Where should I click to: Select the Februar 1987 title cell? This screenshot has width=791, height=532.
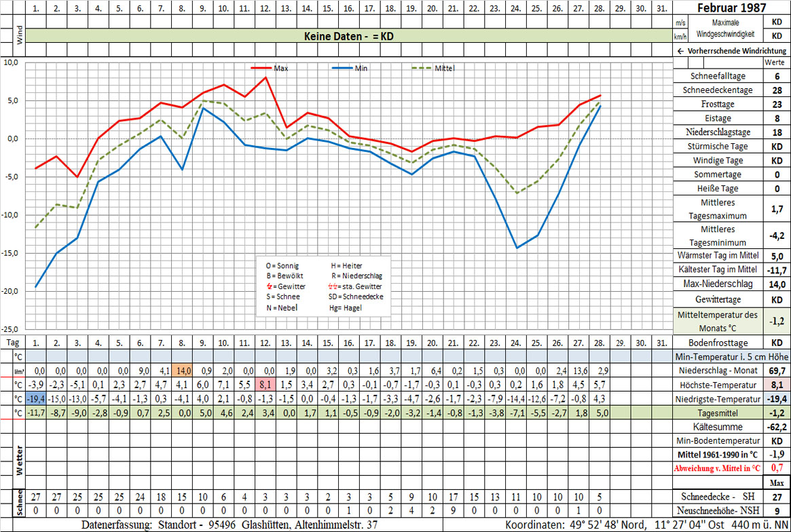tap(732, 8)
